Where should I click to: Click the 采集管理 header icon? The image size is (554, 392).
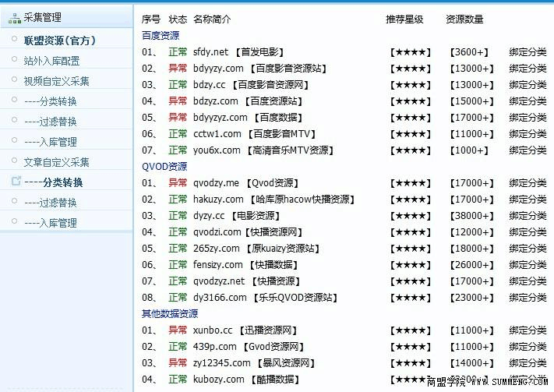(15, 17)
